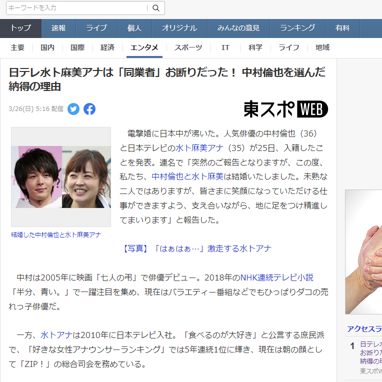The width and height of the screenshot is (382, 382).
Task: Follow the first 水卜麻美アナ link in the article
Action: click(x=199, y=148)
